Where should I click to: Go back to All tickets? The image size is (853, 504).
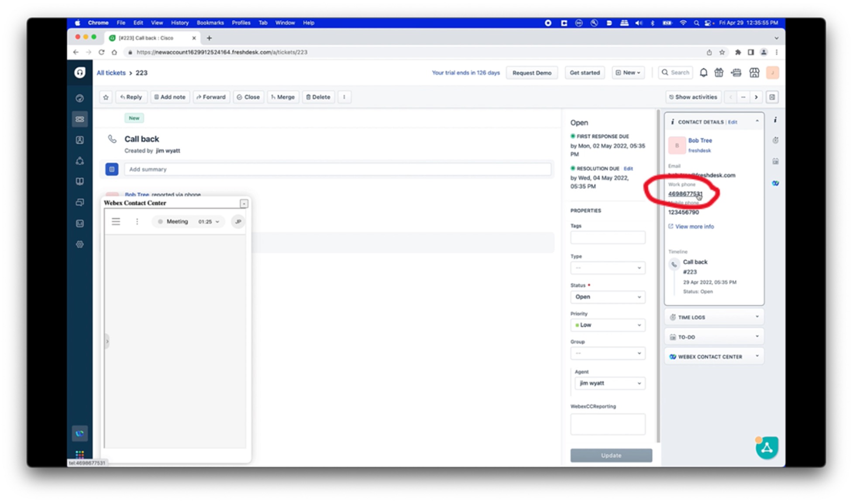(x=111, y=73)
